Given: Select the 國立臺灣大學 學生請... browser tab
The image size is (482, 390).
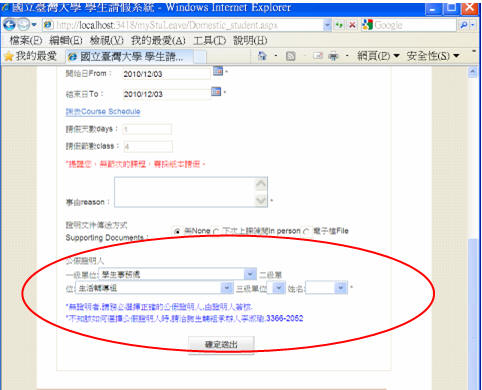Looking at the screenshot, I should 129,57.
